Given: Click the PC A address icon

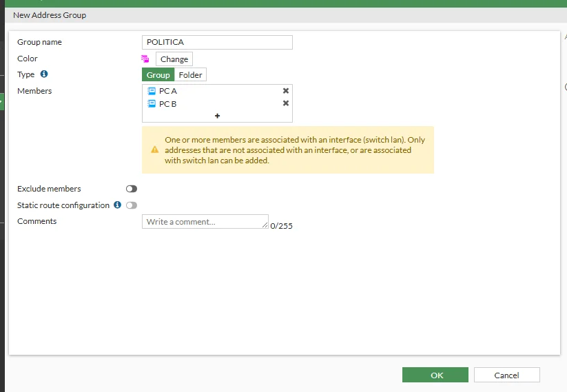Looking at the screenshot, I should tap(152, 91).
